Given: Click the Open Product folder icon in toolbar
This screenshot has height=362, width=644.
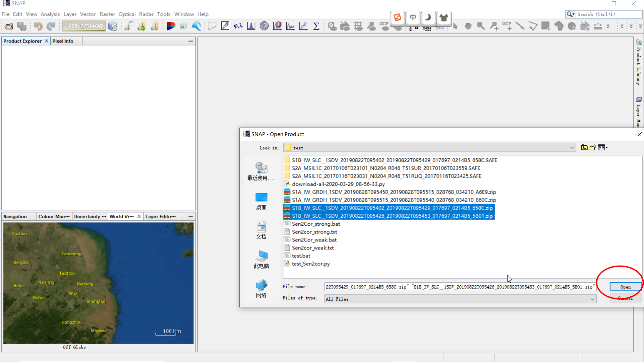Looking at the screenshot, I should click(9, 26).
